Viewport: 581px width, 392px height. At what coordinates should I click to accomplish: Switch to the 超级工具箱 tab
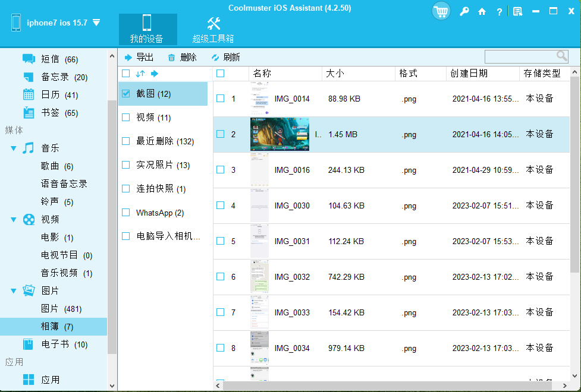[213, 29]
